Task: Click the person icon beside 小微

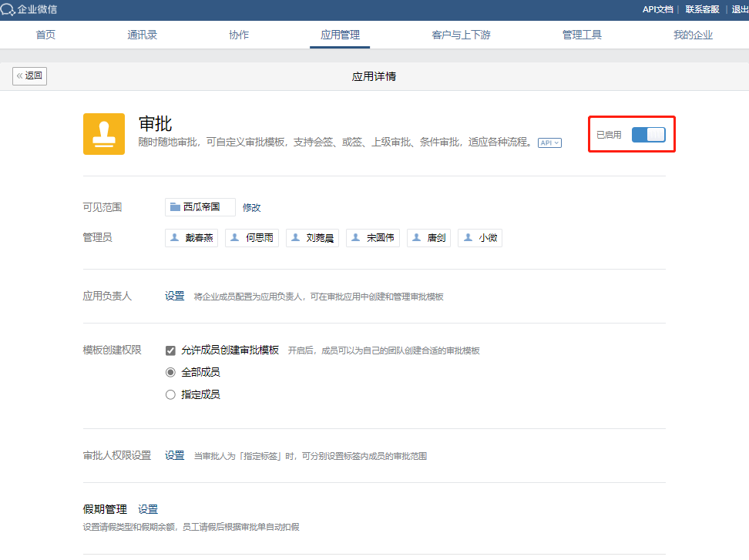Action: coord(469,238)
